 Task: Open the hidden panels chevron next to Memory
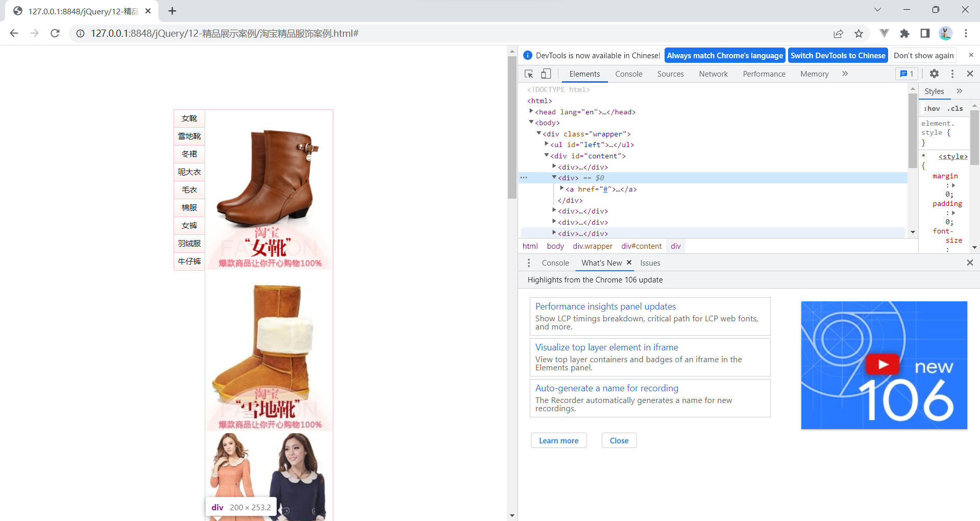point(845,74)
